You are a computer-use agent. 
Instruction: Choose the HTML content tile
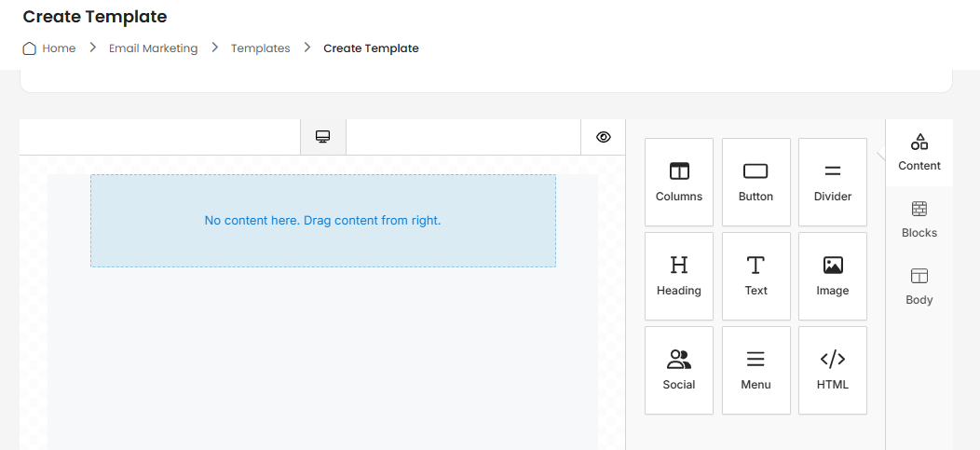[833, 370]
